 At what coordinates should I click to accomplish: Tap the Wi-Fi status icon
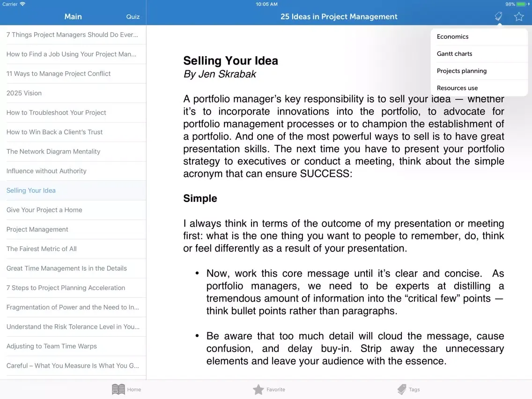pos(23,4)
